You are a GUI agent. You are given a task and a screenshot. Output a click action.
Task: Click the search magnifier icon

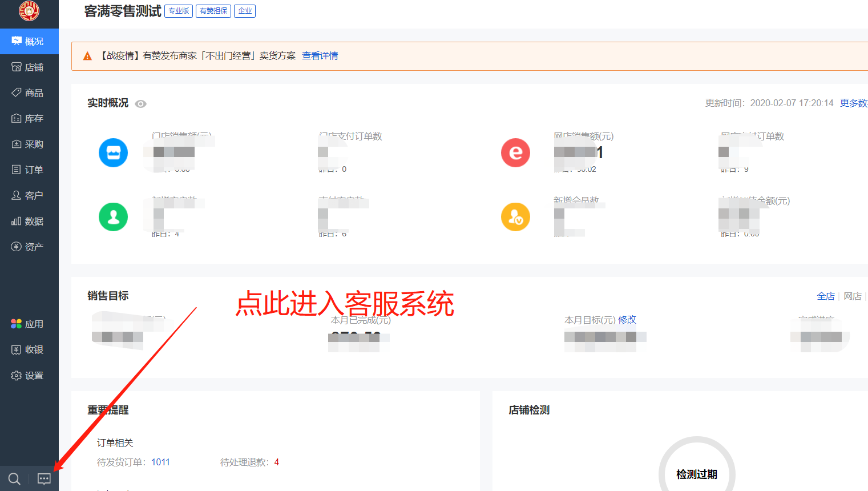click(14, 479)
